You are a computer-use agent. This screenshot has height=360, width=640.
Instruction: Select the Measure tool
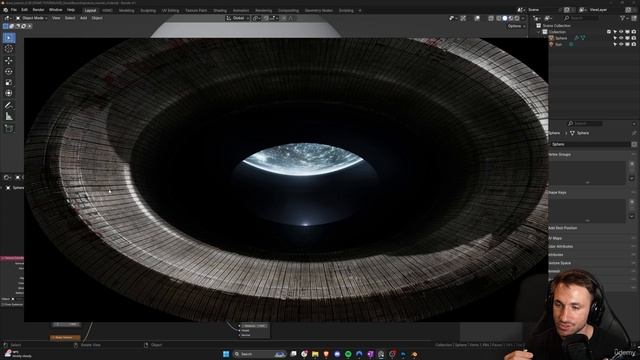[9, 117]
